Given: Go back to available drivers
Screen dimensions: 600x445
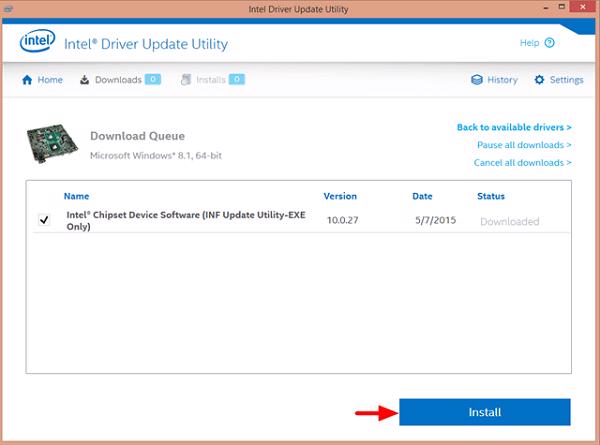Looking at the screenshot, I should pos(514,128).
